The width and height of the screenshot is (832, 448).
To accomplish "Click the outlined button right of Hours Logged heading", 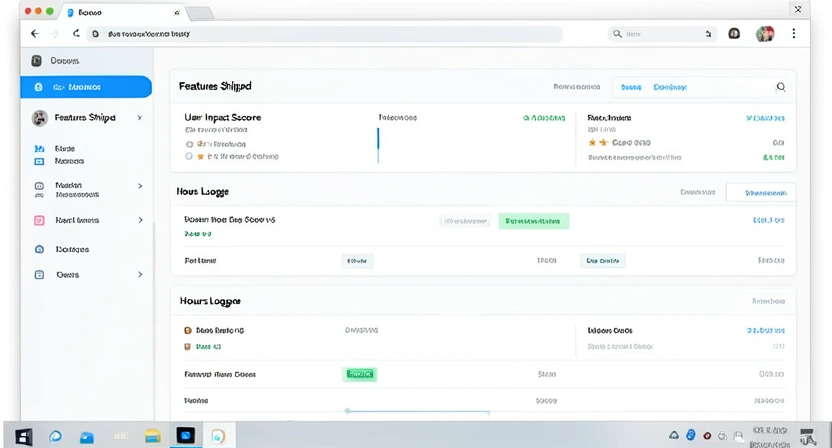I will (761, 192).
